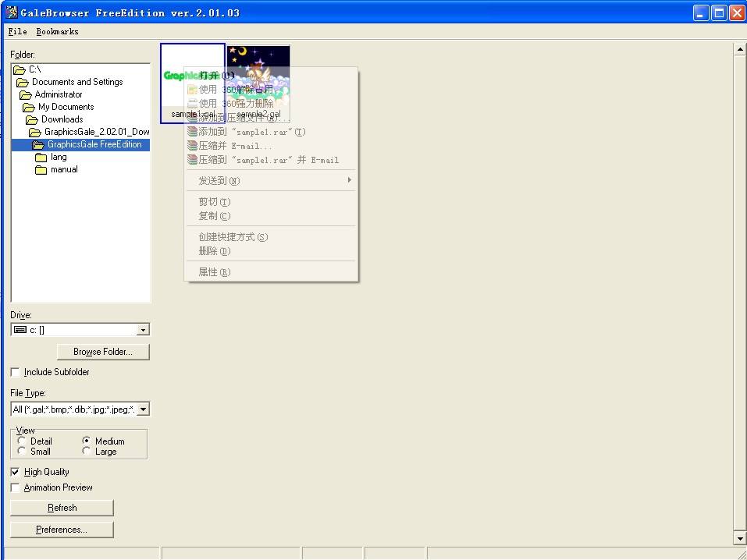Choose 创建快捷方式(S) in context menu
This screenshot has width=747, height=560.
click(271, 237)
